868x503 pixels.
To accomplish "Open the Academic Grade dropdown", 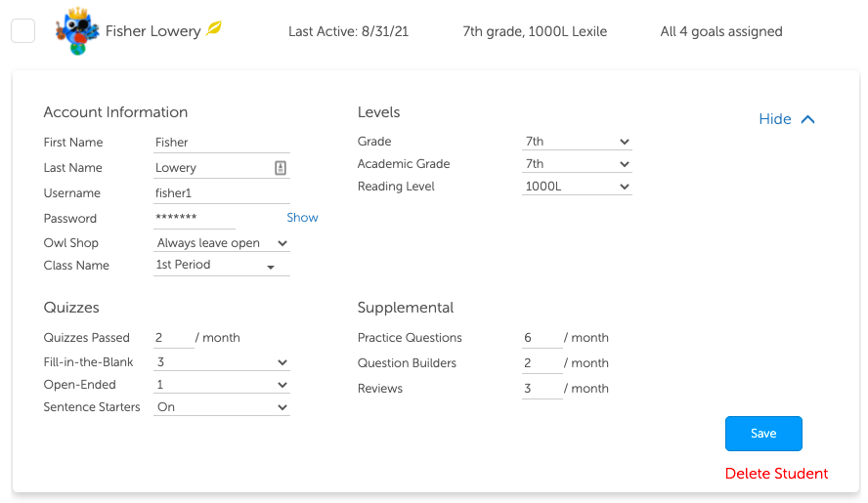I will click(577, 164).
